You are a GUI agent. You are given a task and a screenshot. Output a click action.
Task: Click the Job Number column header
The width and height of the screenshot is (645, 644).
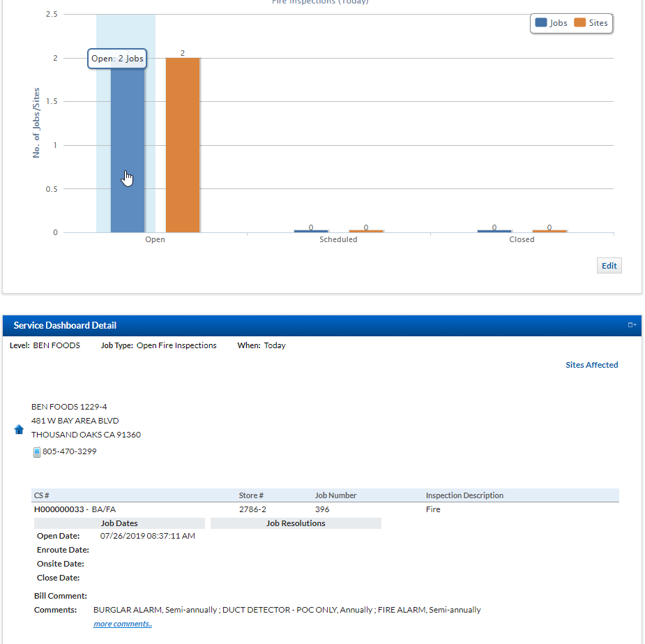(x=335, y=495)
